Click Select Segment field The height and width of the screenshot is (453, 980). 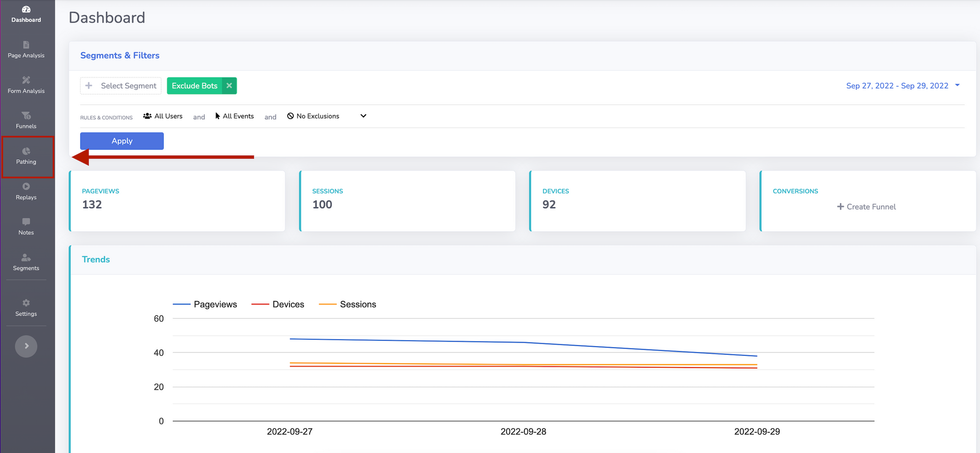pyautogui.click(x=121, y=86)
